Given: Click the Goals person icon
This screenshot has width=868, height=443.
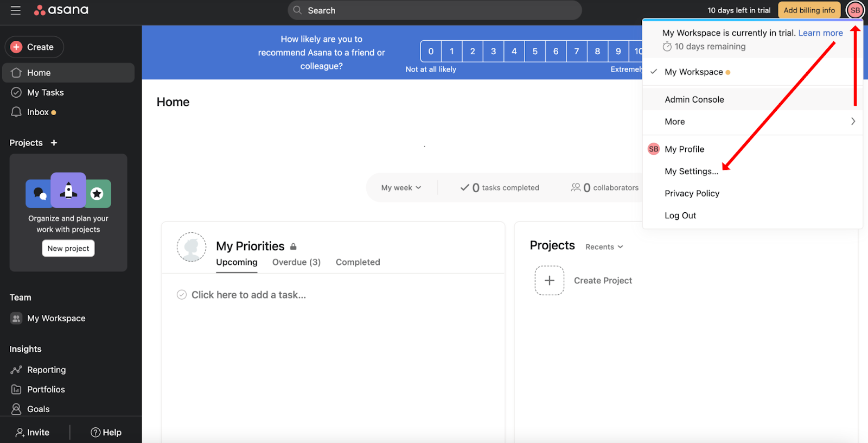Looking at the screenshot, I should tap(16, 409).
